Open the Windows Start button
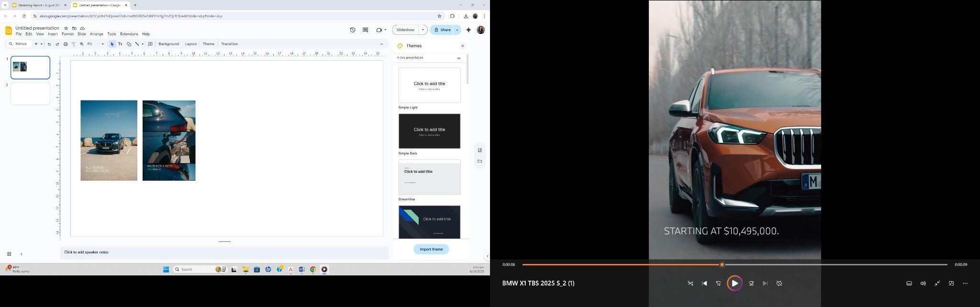The image size is (980, 307). [166, 270]
